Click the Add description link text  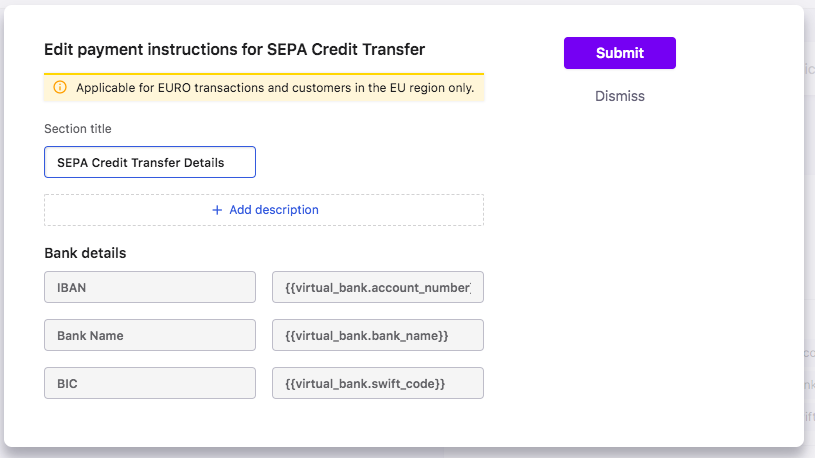274,210
